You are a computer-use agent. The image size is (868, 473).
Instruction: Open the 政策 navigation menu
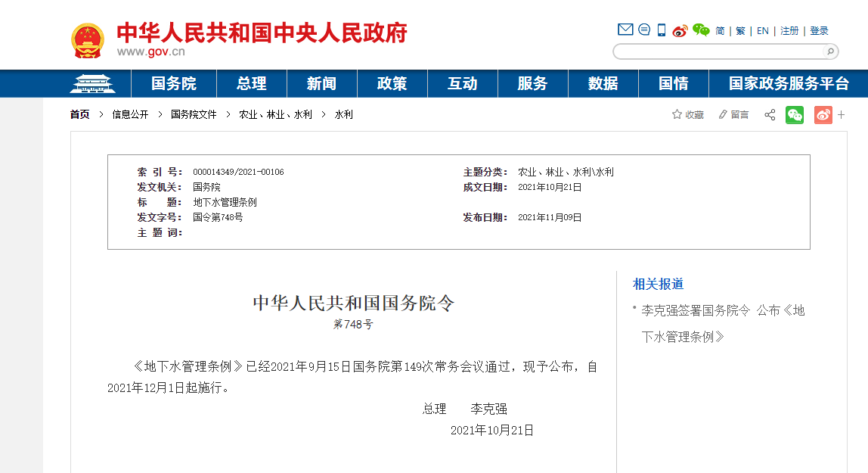coord(392,83)
